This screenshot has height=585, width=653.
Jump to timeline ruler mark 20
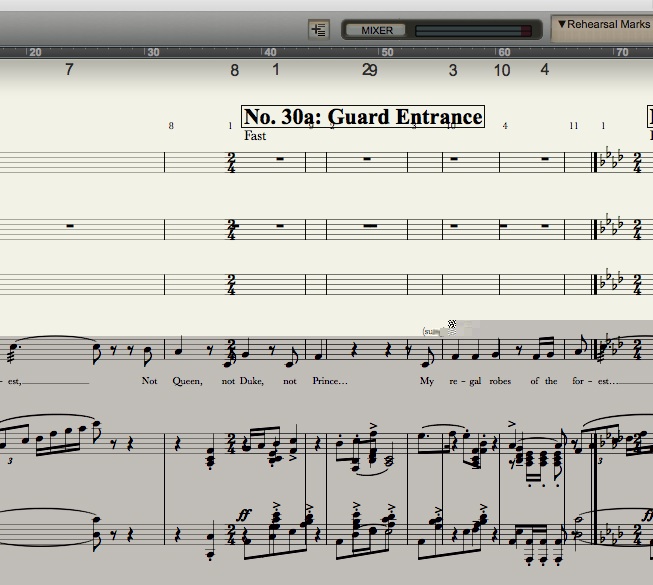[x=35, y=52]
